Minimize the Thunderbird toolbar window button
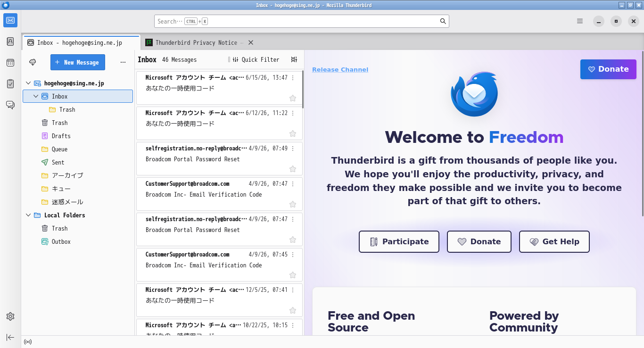Image resolution: width=644 pixels, height=348 pixels. pos(599,21)
